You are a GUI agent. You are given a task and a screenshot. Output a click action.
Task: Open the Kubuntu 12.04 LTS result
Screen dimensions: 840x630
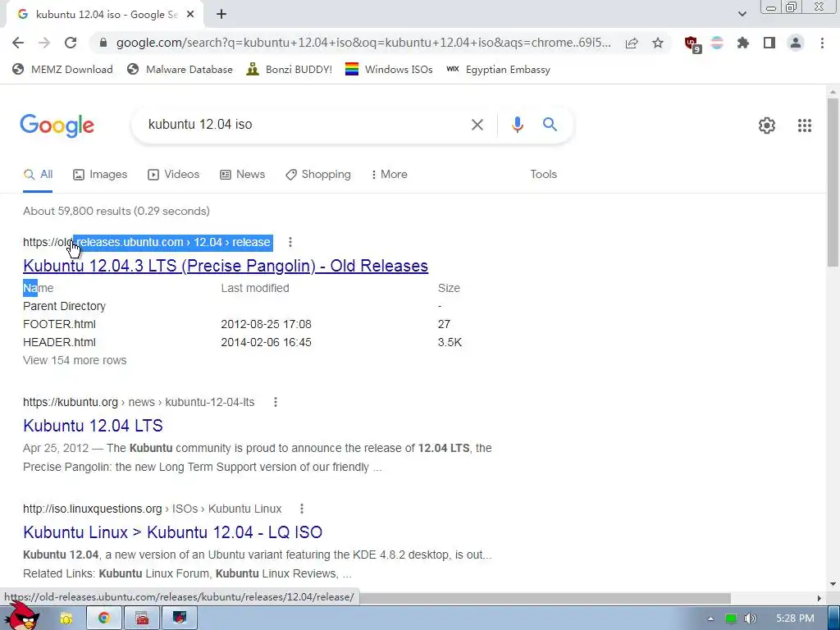coord(93,426)
